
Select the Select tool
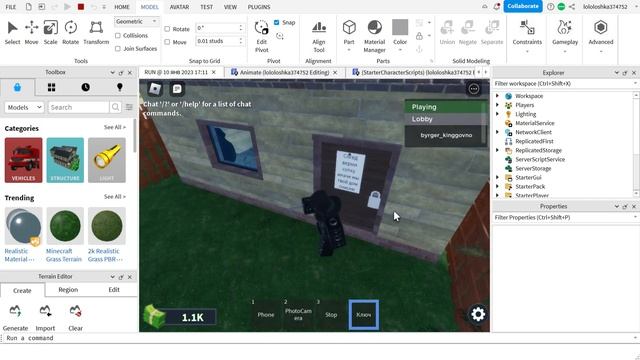(x=12, y=33)
